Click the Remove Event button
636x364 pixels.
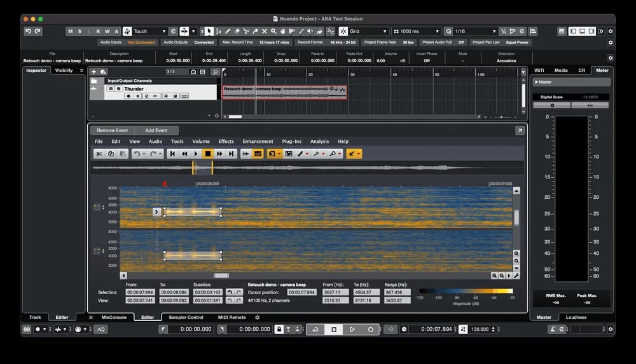click(x=113, y=130)
